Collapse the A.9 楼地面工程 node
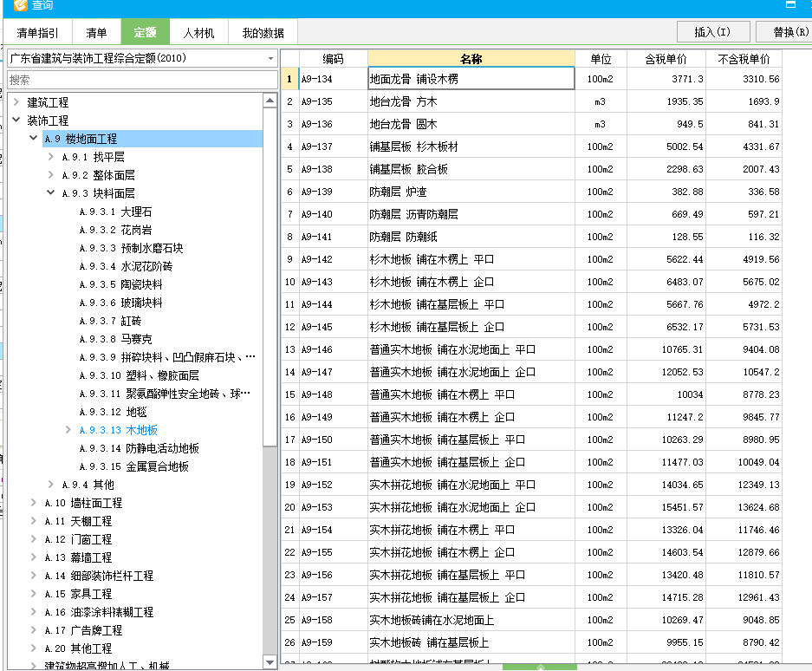The width and height of the screenshot is (812, 671). pyautogui.click(x=34, y=139)
